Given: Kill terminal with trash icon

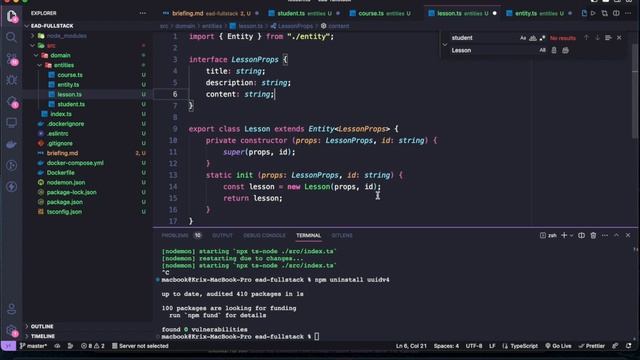Looking at the screenshot, I should click(x=593, y=236).
